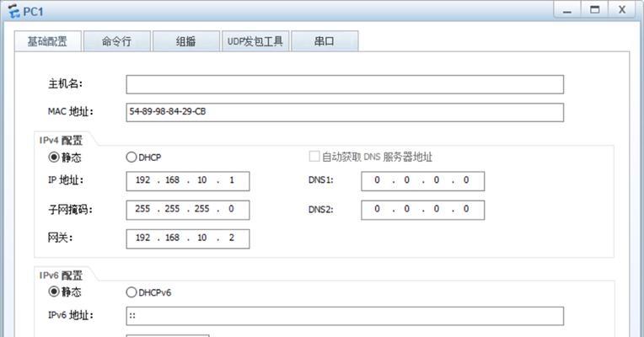The image size is (644, 337).
Task: Switch to the 基础配置 tab
Action: coord(48,41)
